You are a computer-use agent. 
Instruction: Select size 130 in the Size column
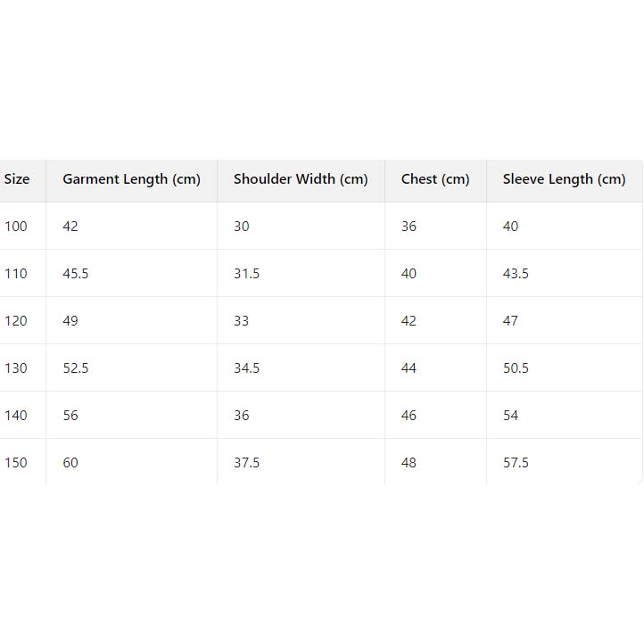click(x=16, y=368)
